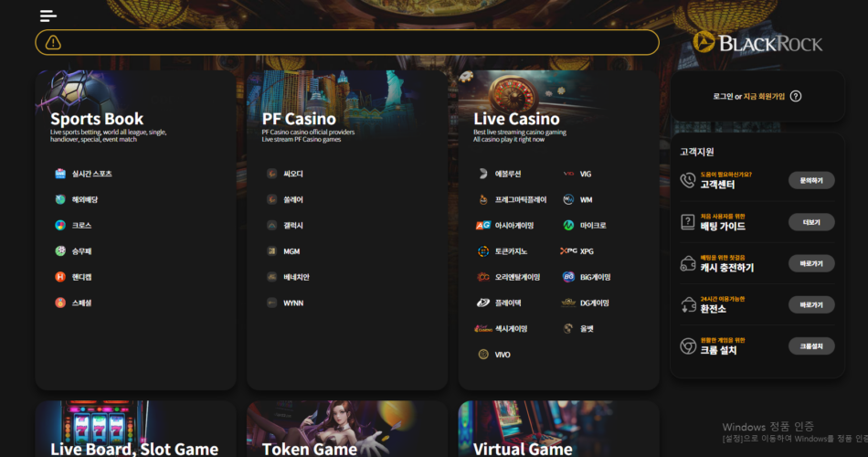
Task: Select the 핸디캡 orange H icon
Action: click(60, 277)
